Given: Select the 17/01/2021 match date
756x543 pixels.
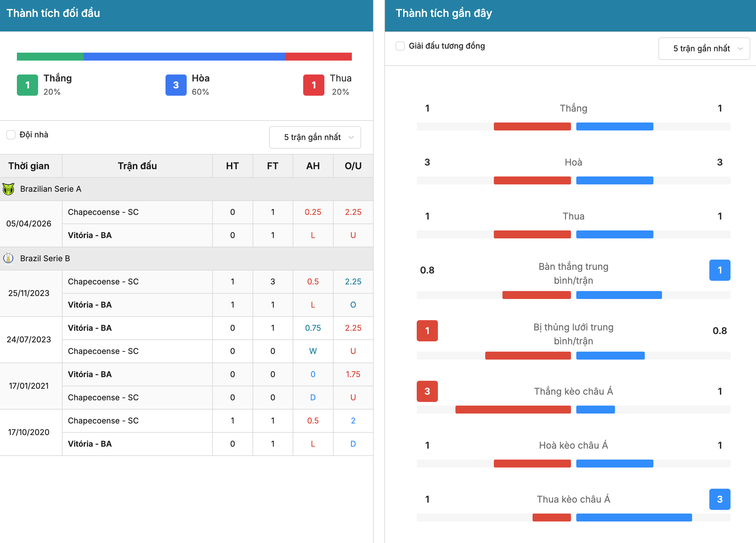Looking at the screenshot, I should [x=29, y=386].
